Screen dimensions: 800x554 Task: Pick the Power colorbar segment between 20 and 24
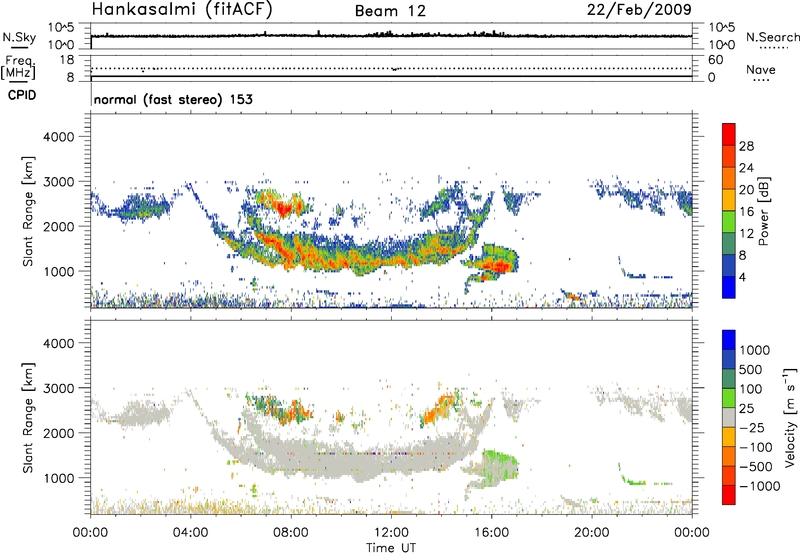[x=729, y=178]
